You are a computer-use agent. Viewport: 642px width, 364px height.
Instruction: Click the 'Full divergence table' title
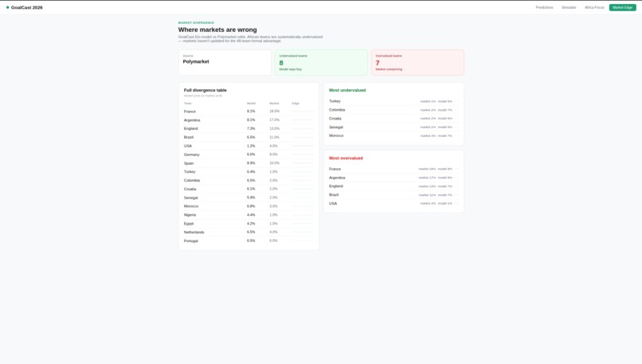point(206,90)
